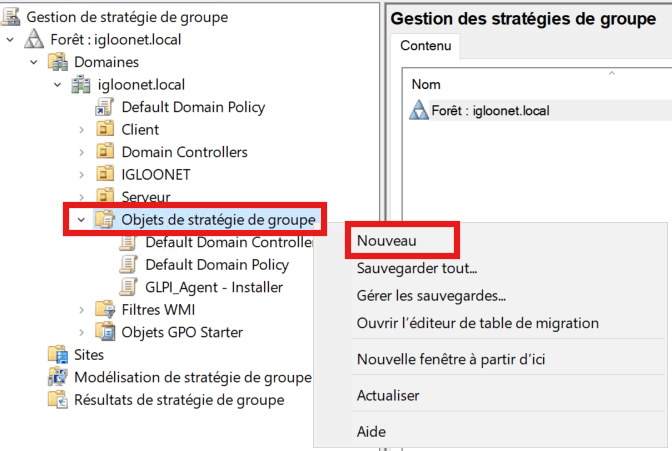Click the Domaines folder icon

pyautogui.click(x=58, y=62)
